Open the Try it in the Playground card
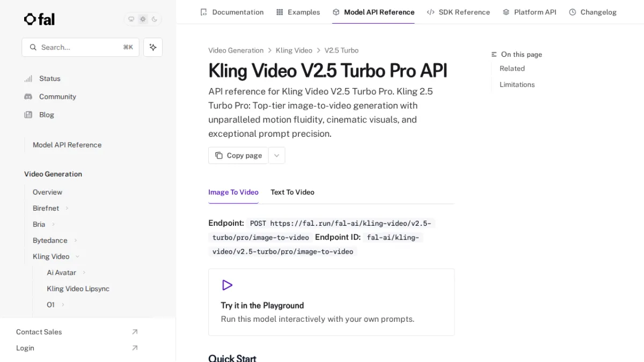 tap(332, 302)
